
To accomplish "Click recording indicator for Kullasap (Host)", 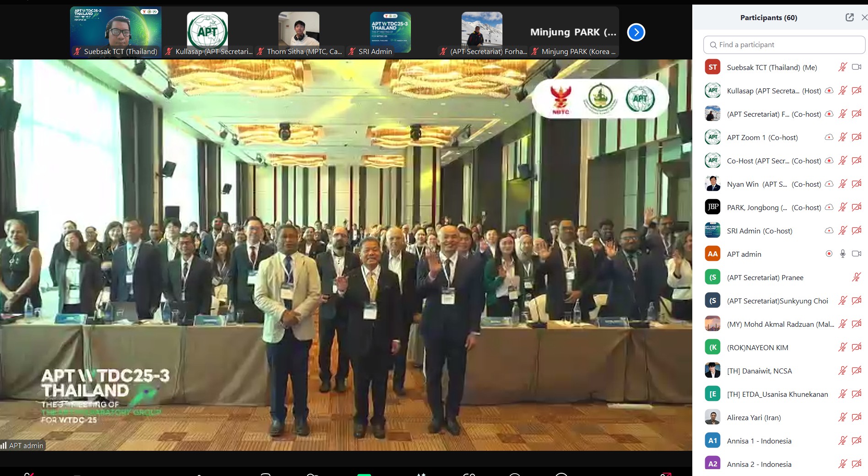I will pos(829,91).
